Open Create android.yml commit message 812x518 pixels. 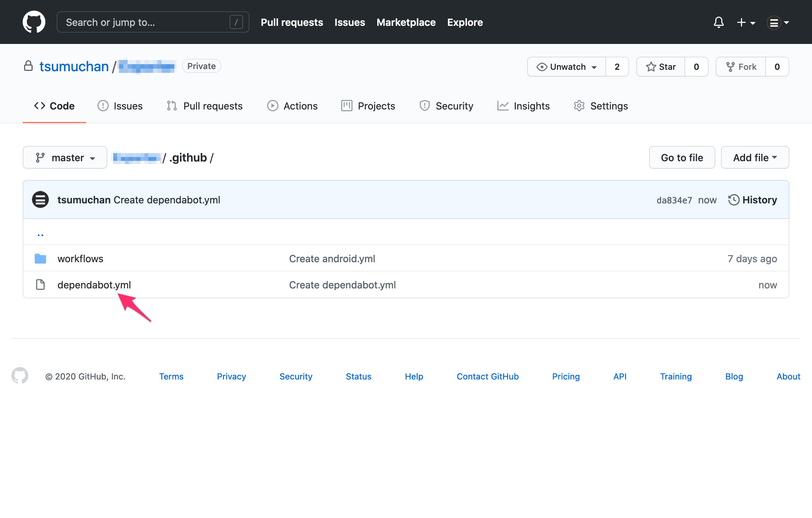coord(332,259)
